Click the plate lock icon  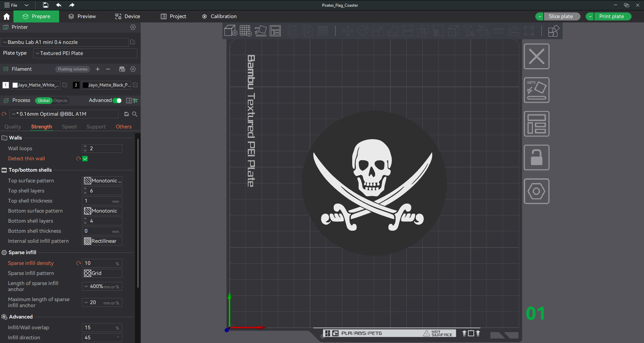[537, 158]
